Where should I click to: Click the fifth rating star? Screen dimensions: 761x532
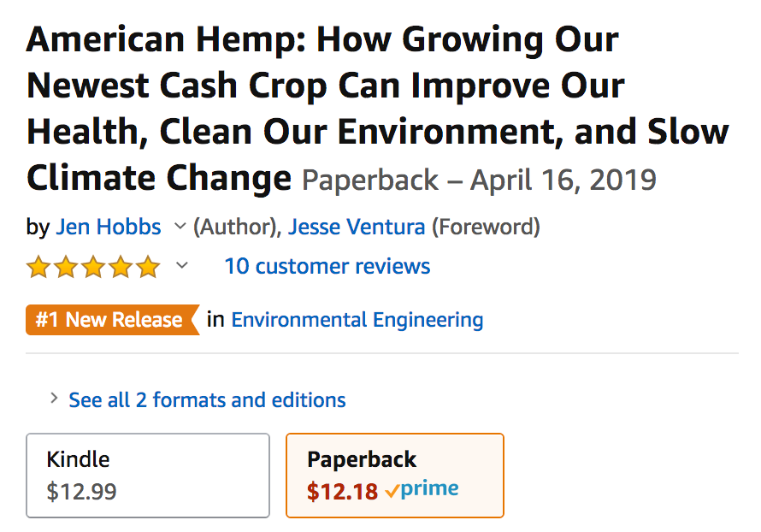tap(148, 267)
